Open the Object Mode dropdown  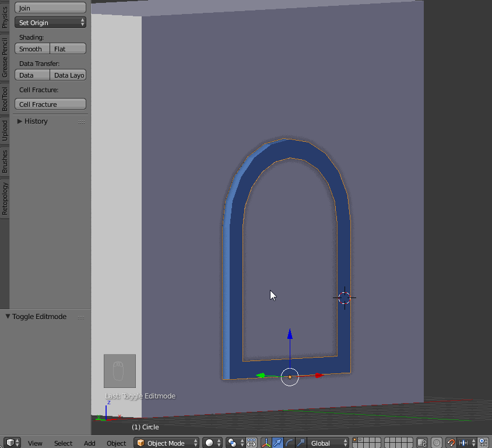166,443
